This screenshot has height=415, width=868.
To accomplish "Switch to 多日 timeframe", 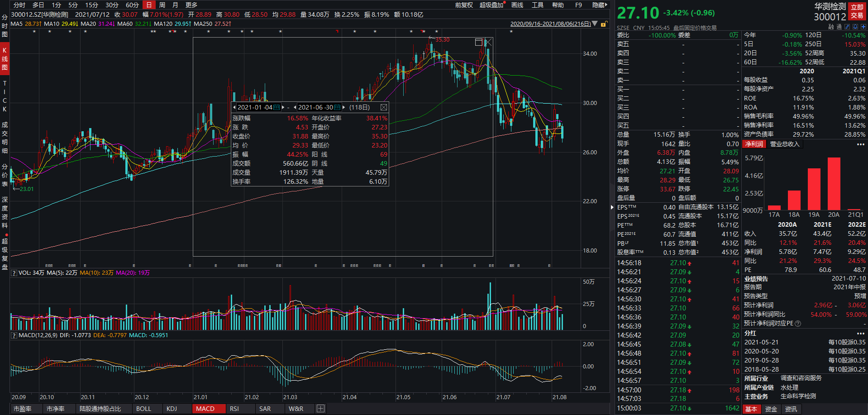I will click(x=38, y=5).
